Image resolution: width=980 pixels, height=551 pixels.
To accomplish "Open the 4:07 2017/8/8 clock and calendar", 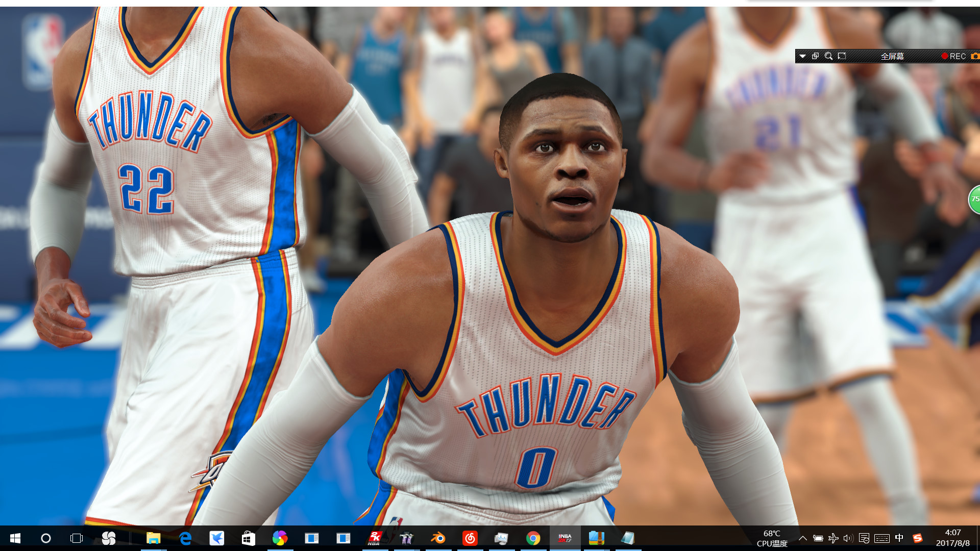I will coord(953,538).
